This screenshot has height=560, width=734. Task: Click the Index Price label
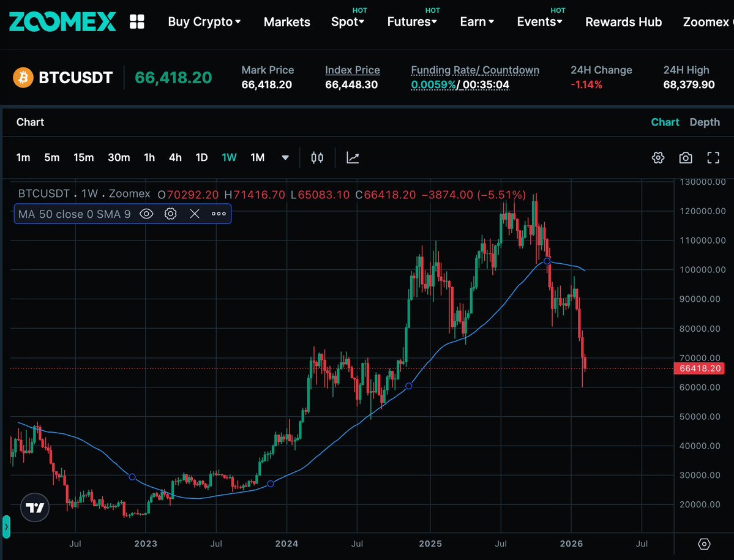pos(353,70)
